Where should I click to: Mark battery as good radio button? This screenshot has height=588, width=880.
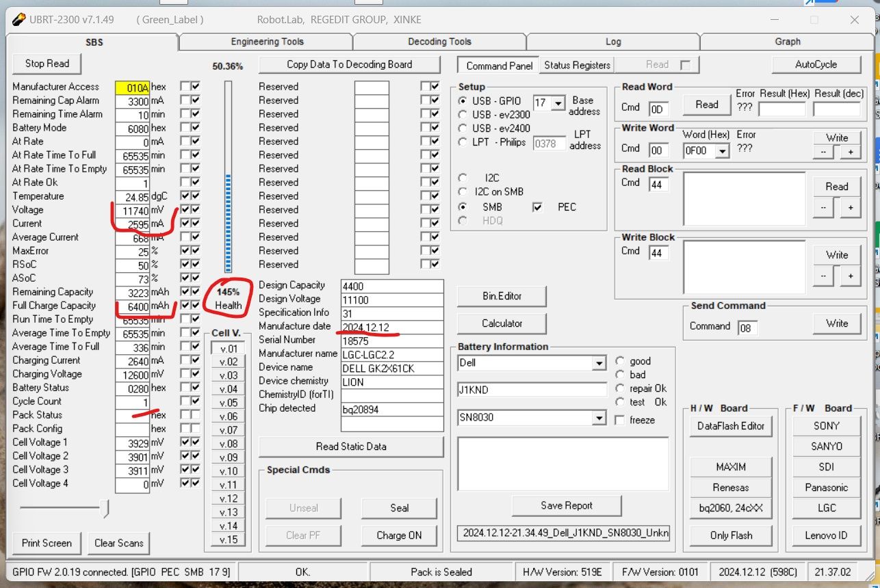pyautogui.click(x=620, y=361)
